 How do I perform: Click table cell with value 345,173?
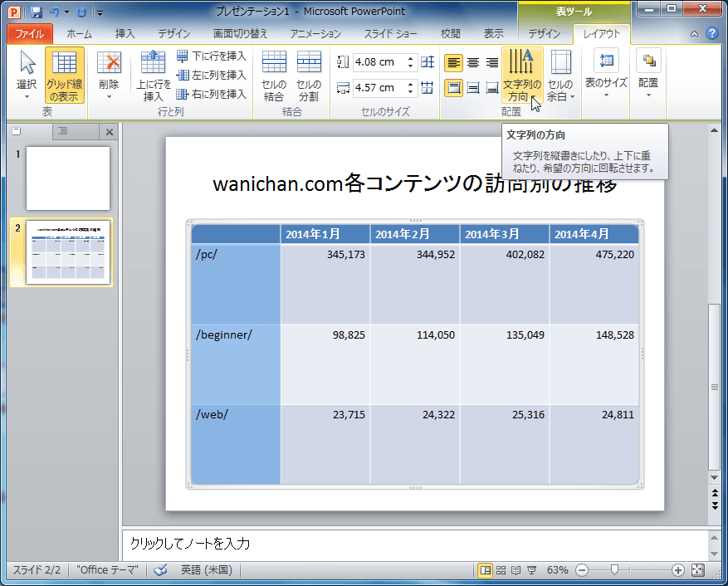coord(325,284)
